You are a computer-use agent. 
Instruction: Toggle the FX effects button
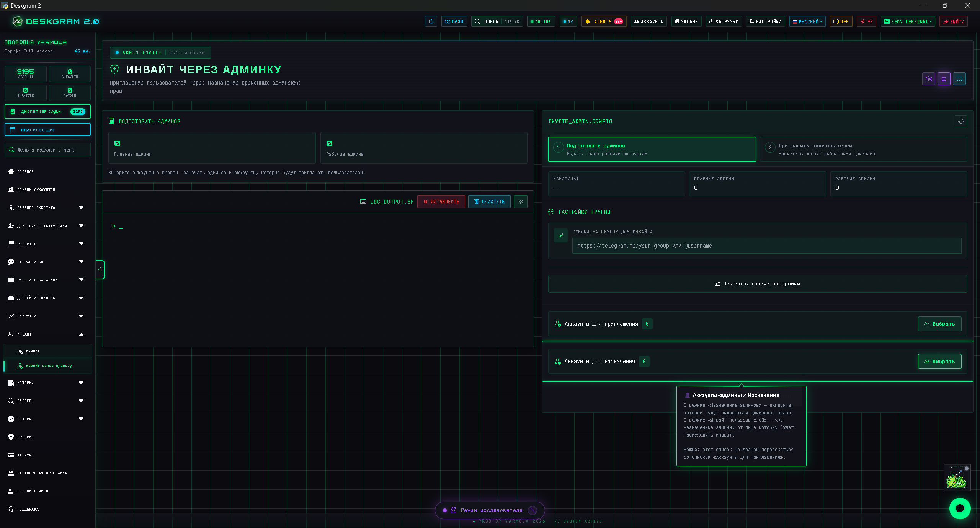pyautogui.click(x=866, y=21)
